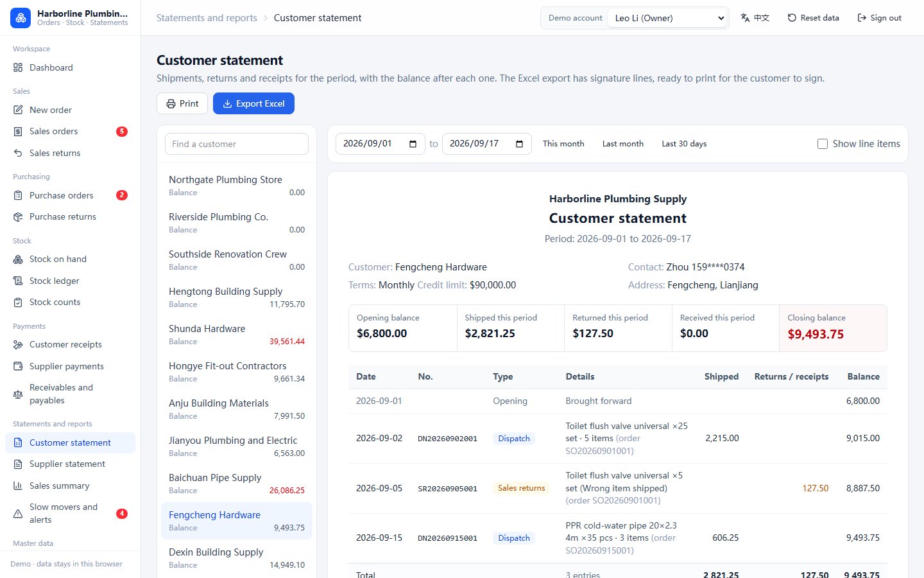This screenshot has height=578, width=924.
Task: Click the end date field 2026/09/17
Action: click(487, 144)
